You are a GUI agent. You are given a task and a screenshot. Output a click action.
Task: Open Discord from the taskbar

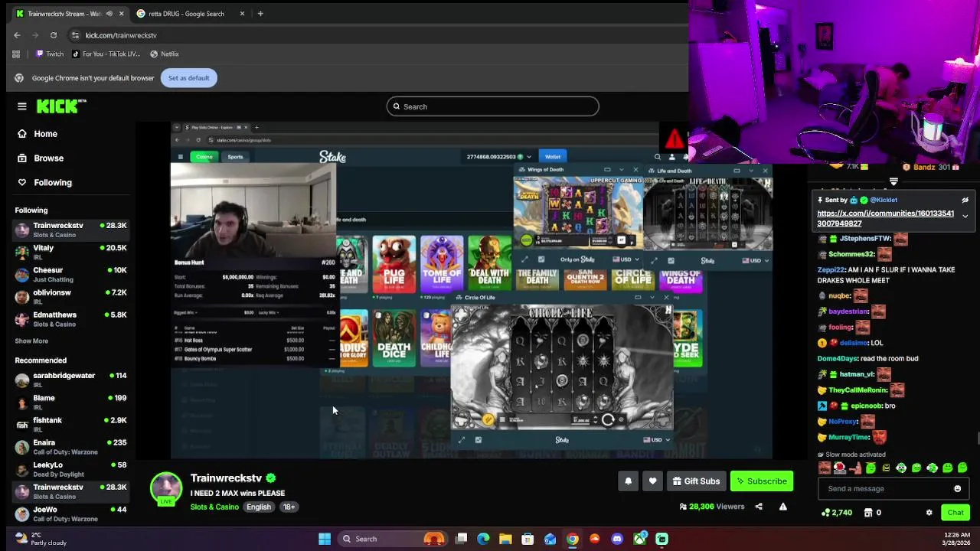pos(617,539)
